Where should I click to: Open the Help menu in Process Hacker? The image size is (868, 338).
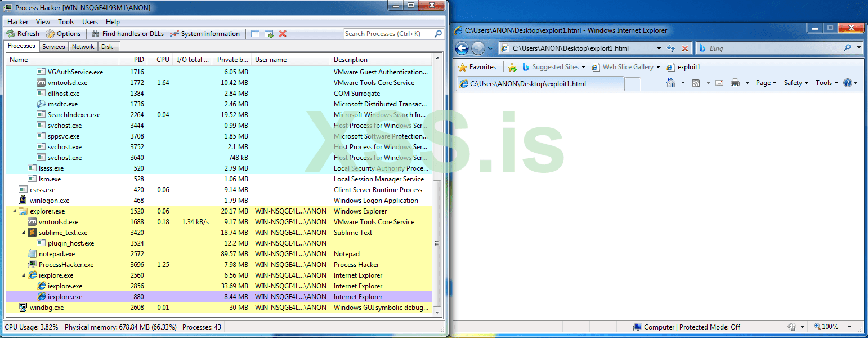tap(113, 22)
